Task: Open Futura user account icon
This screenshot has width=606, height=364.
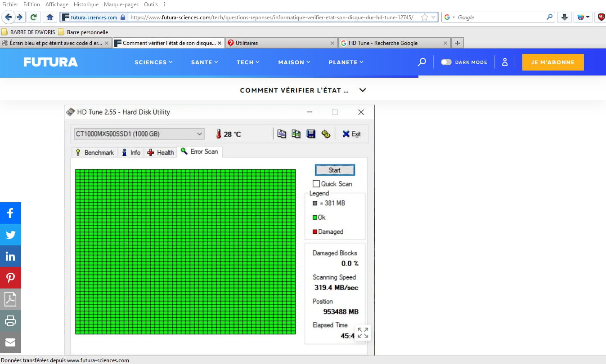Action: 505,62
